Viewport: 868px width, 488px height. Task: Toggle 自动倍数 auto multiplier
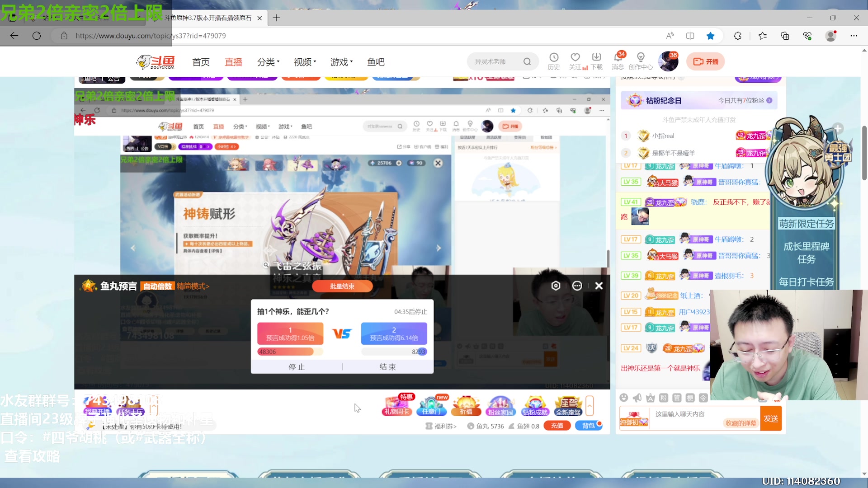pos(157,286)
